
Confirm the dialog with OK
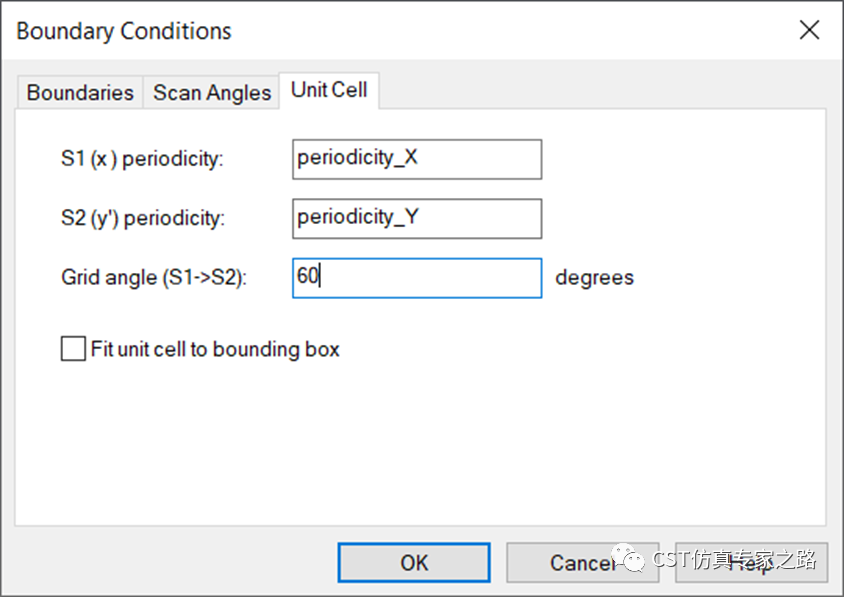[414, 563]
